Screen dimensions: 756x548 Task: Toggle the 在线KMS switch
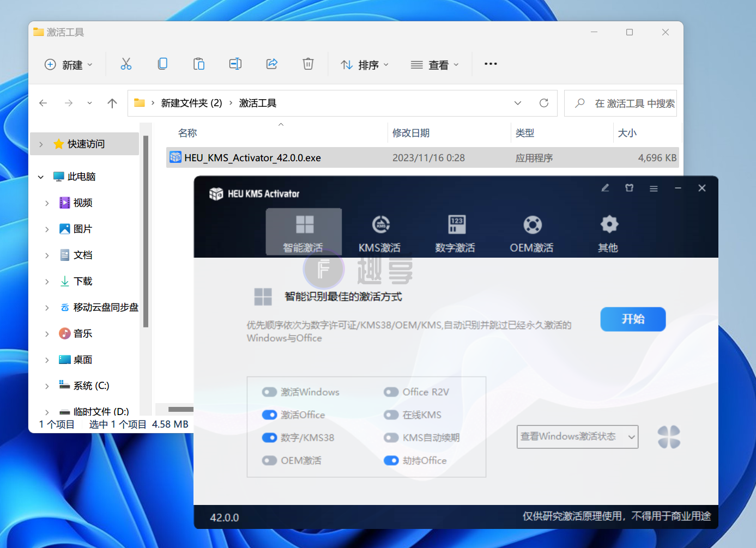[391, 415]
